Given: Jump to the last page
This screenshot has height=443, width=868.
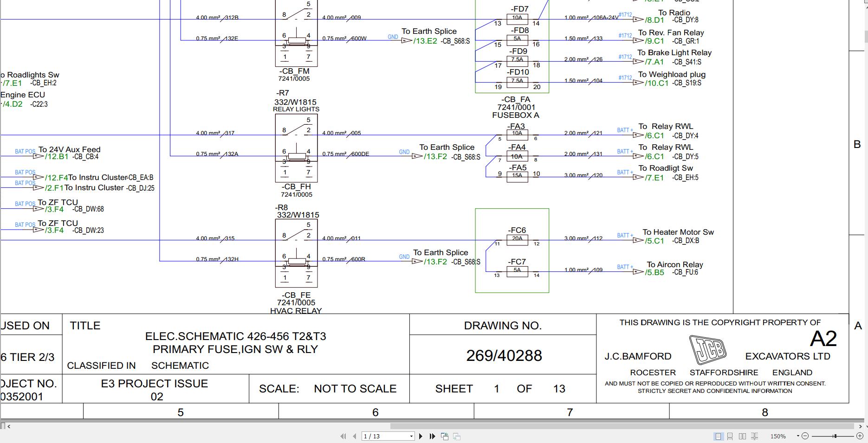Looking at the screenshot, I should pyautogui.click(x=431, y=436).
